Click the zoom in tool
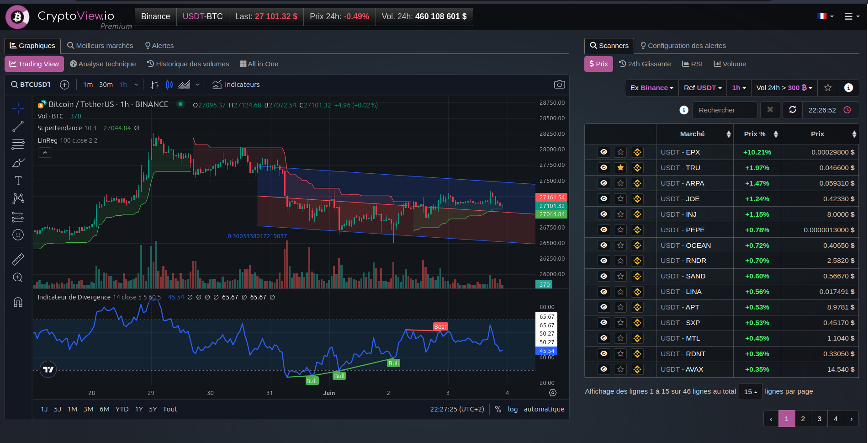 click(x=18, y=278)
